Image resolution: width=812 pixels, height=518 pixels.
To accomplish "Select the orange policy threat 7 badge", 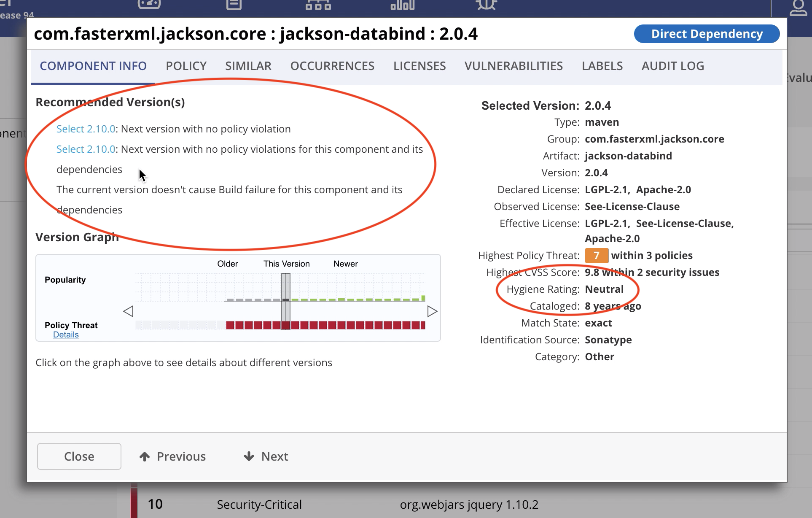I will click(597, 256).
